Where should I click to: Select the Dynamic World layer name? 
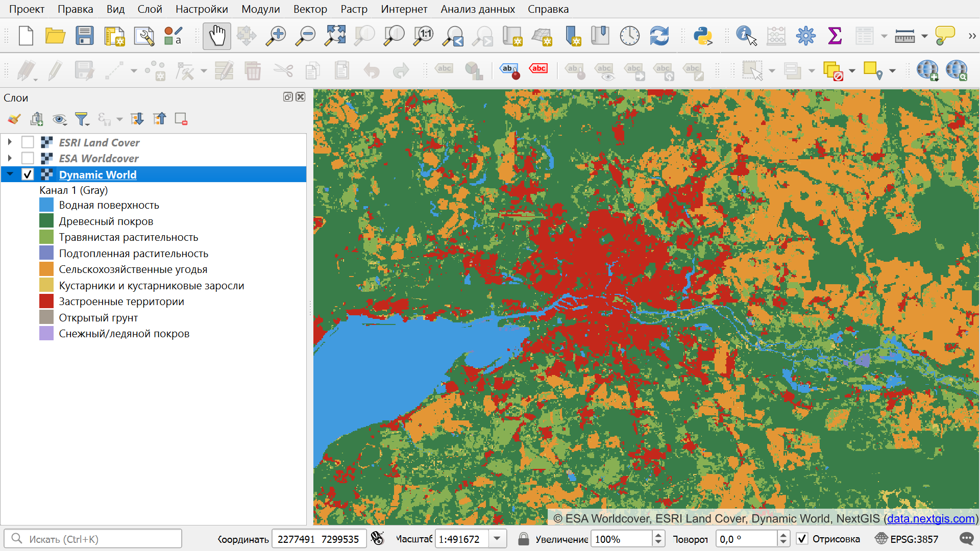[x=97, y=174]
